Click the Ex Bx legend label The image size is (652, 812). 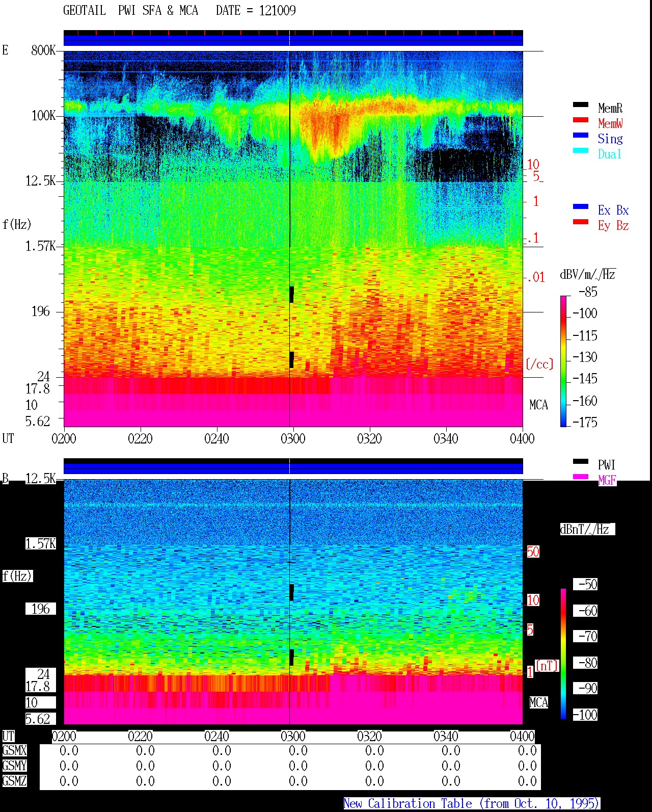tap(613, 210)
